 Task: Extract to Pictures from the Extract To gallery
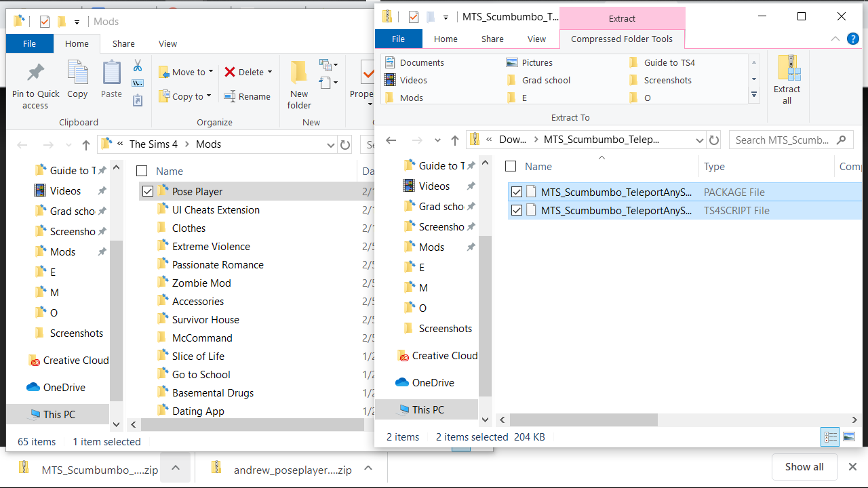coord(530,62)
